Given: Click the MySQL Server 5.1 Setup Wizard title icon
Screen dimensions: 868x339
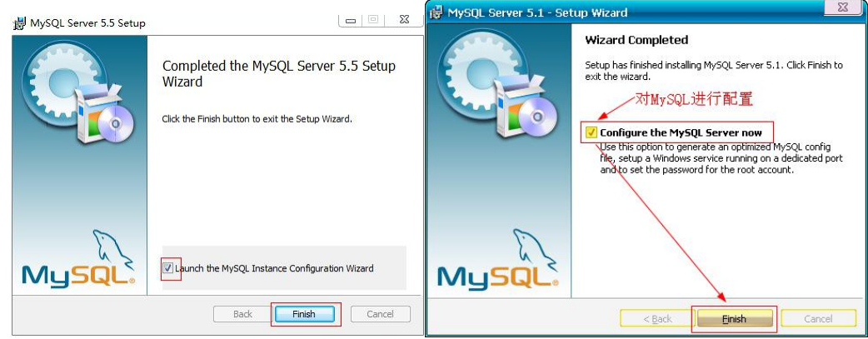Looking at the screenshot, I should coord(436,12).
